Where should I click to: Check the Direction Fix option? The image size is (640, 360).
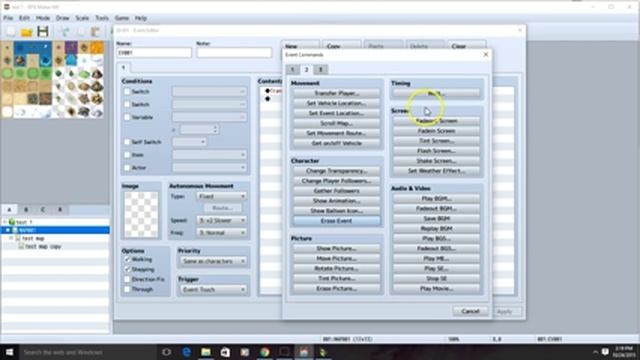(127, 279)
